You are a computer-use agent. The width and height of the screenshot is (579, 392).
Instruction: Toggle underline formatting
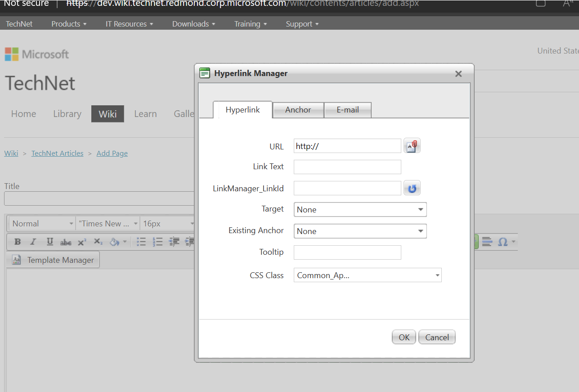[49, 242]
